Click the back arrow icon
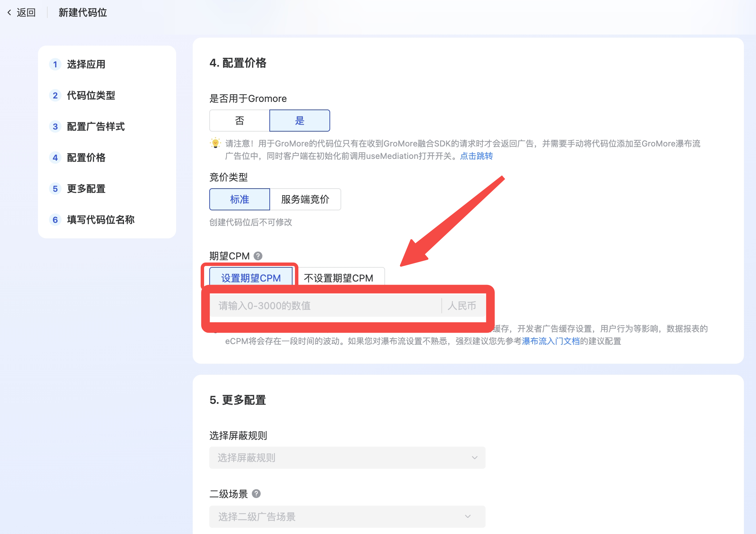This screenshot has width=756, height=534. pos(9,13)
